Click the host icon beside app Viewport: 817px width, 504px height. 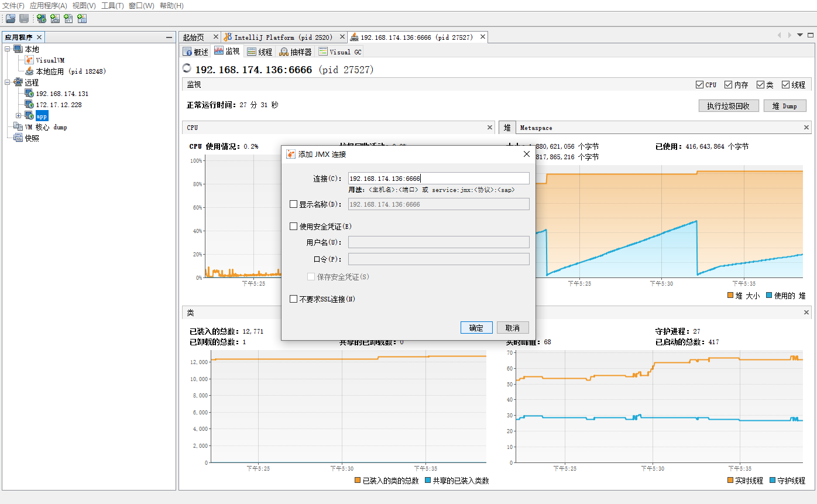(x=29, y=115)
